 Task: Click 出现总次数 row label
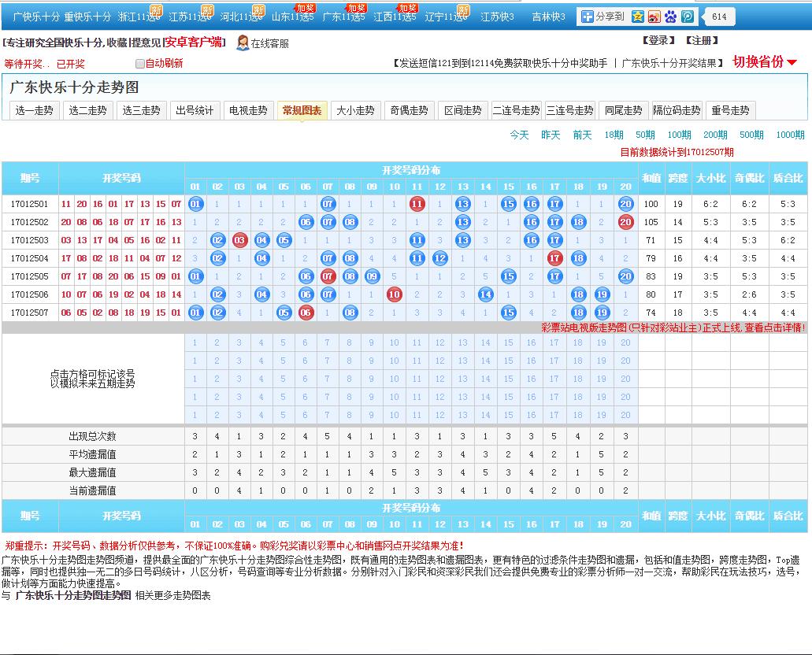[x=93, y=436]
